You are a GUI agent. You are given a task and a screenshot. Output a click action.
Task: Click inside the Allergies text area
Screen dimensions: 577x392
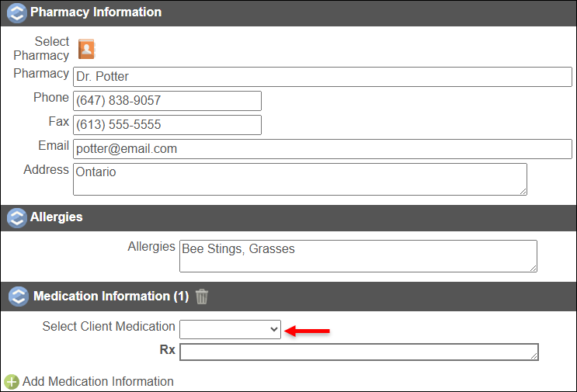pyautogui.click(x=357, y=256)
